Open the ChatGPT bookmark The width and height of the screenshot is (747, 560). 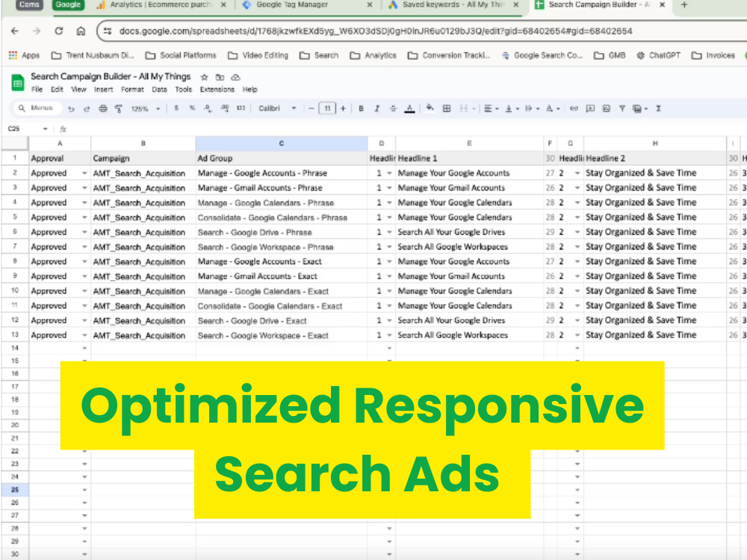tap(659, 55)
